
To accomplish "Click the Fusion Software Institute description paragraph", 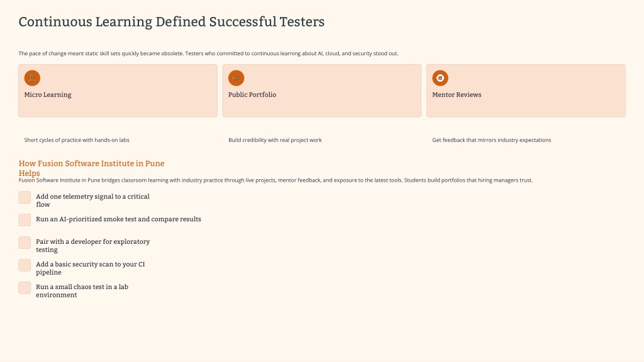I will [275, 180].
